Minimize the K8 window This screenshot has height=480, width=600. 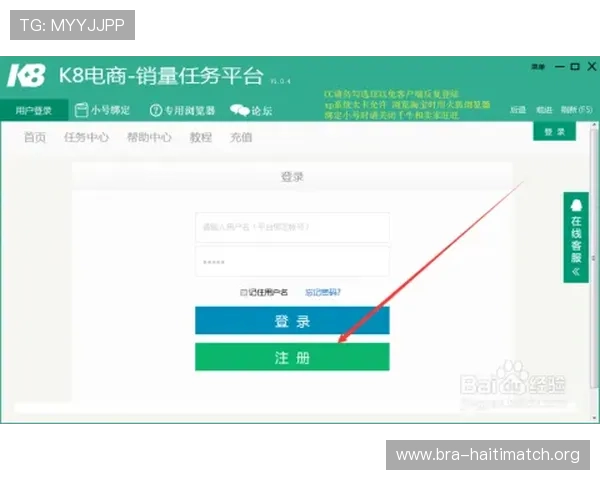tap(560, 67)
